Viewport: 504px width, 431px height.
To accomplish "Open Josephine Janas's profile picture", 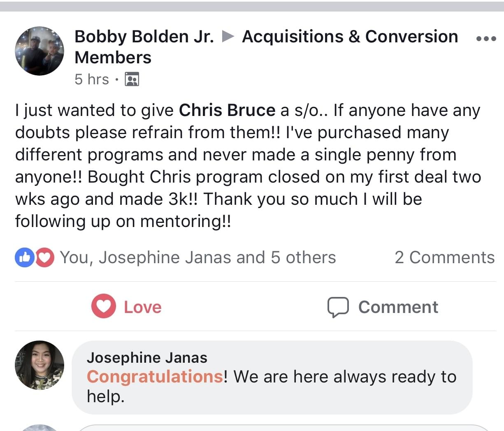I will click(x=39, y=365).
